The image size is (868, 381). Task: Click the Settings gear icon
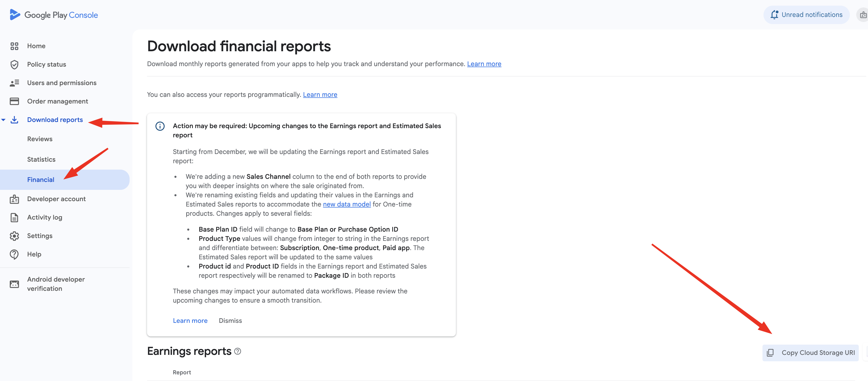tap(14, 236)
